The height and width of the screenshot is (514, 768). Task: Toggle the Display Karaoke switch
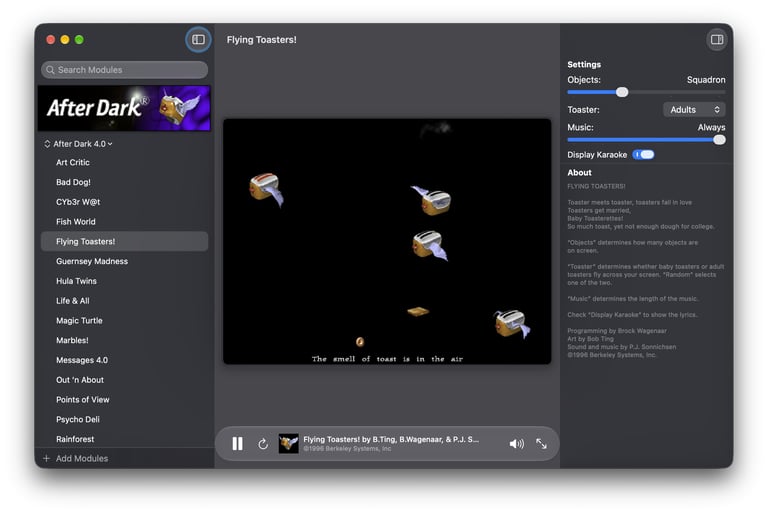[643, 155]
